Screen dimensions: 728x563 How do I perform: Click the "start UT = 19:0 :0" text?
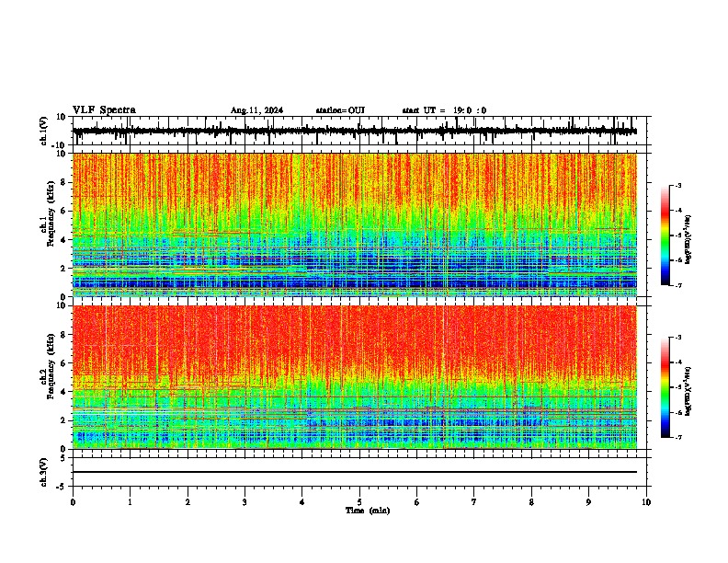pyautogui.click(x=444, y=110)
